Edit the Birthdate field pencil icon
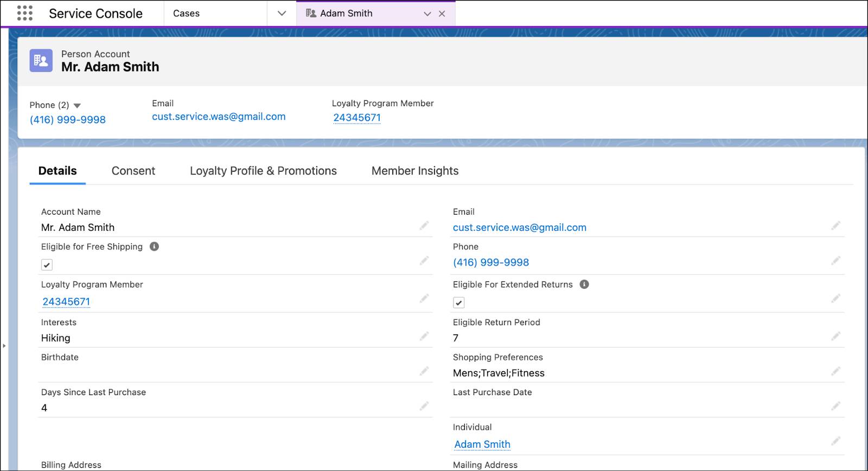 click(424, 371)
